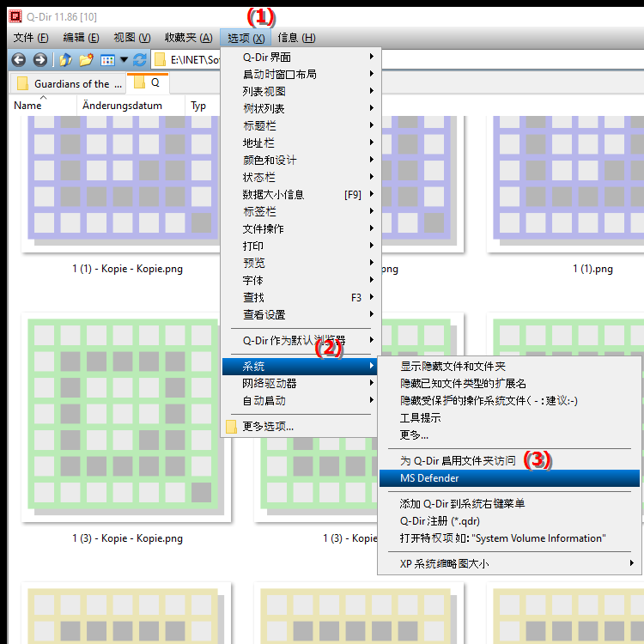Toggle 隐藏已知文件类型的扩展名 option
This screenshot has height=644, width=644.
point(509,384)
